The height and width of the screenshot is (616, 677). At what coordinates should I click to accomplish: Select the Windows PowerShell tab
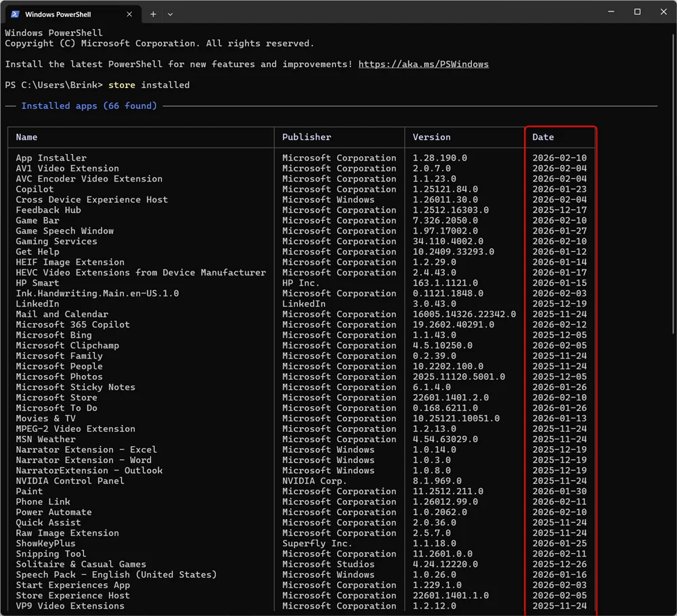(x=72, y=14)
